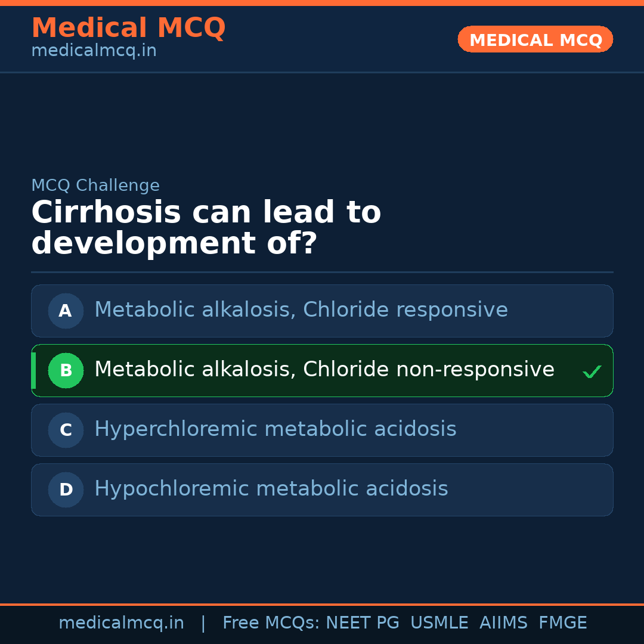Click the green checkmark on option B

coord(592,372)
